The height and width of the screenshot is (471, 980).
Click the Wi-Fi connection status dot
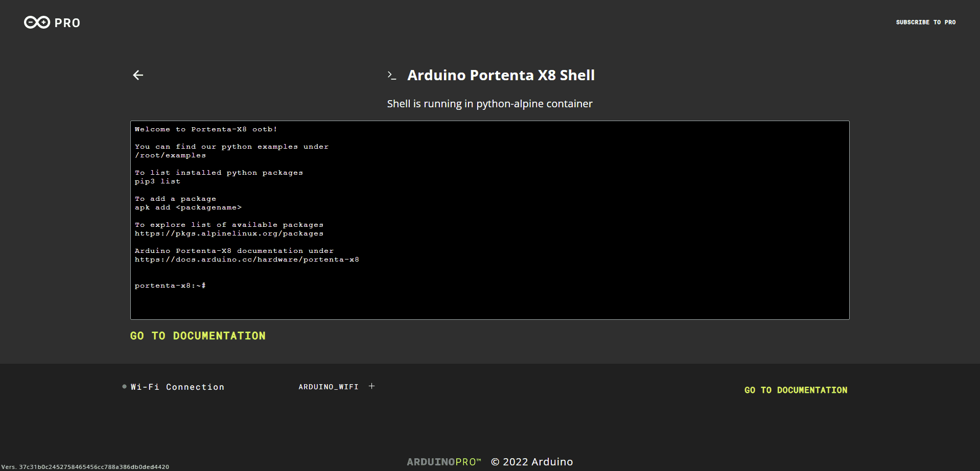pyautogui.click(x=124, y=387)
